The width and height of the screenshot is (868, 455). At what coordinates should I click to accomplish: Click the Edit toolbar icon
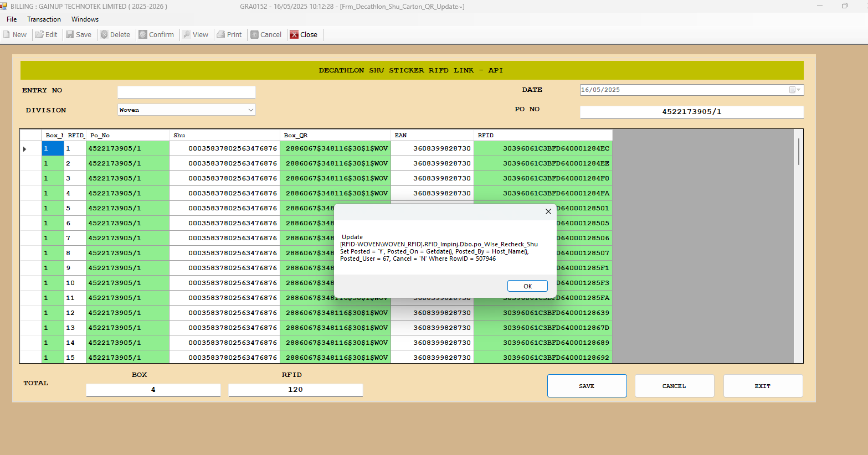coord(39,34)
